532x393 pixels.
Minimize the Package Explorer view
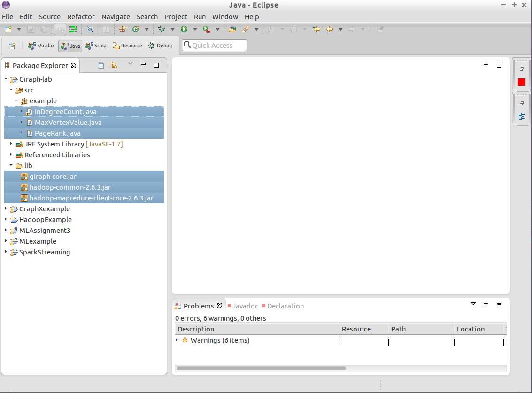coord(143,64)
